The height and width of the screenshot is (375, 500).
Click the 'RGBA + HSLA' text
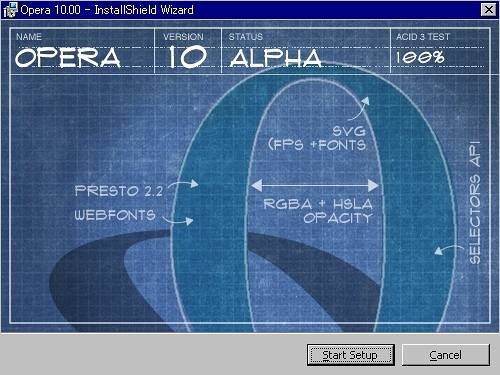coord(318,204)
